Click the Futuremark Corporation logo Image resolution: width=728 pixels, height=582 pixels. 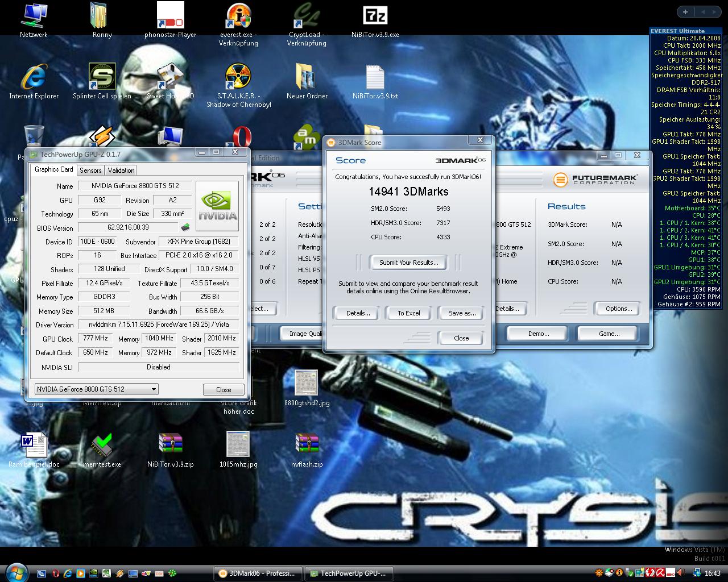(x=595, y=180)
